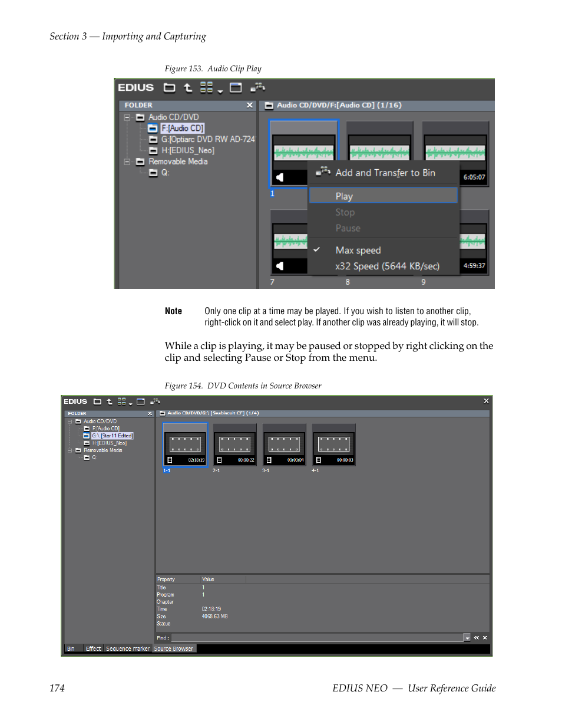Close the Source Browser window in the lower figure

coord(486,401)
